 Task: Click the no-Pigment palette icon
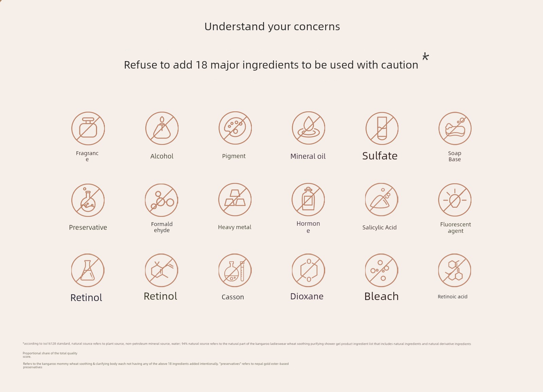coord(235,128)
